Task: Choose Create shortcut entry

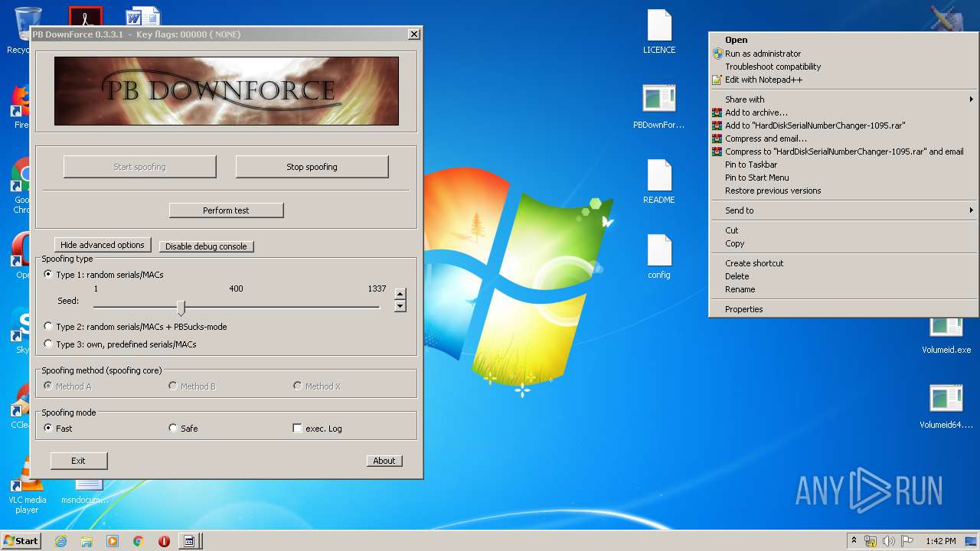Action: tap(843, 263)
